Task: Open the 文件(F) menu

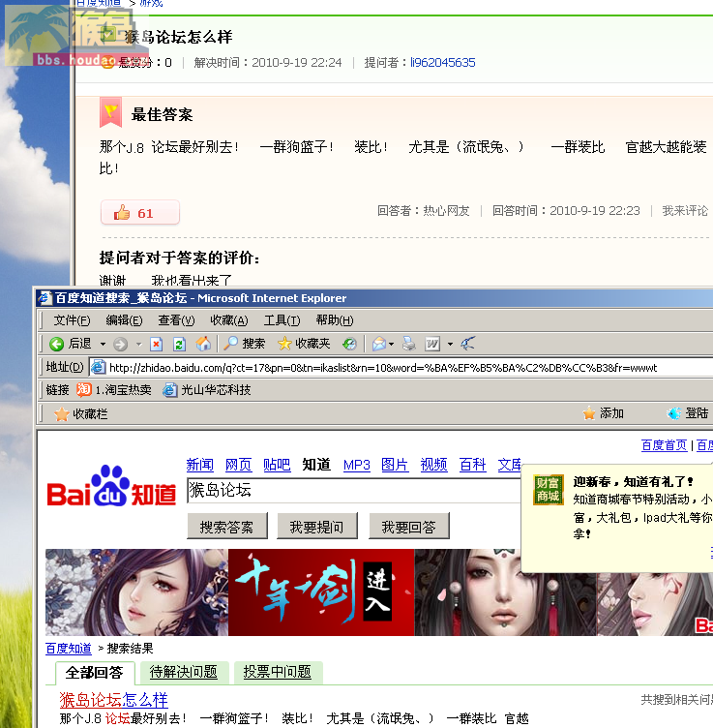Action: coord(72,320)
